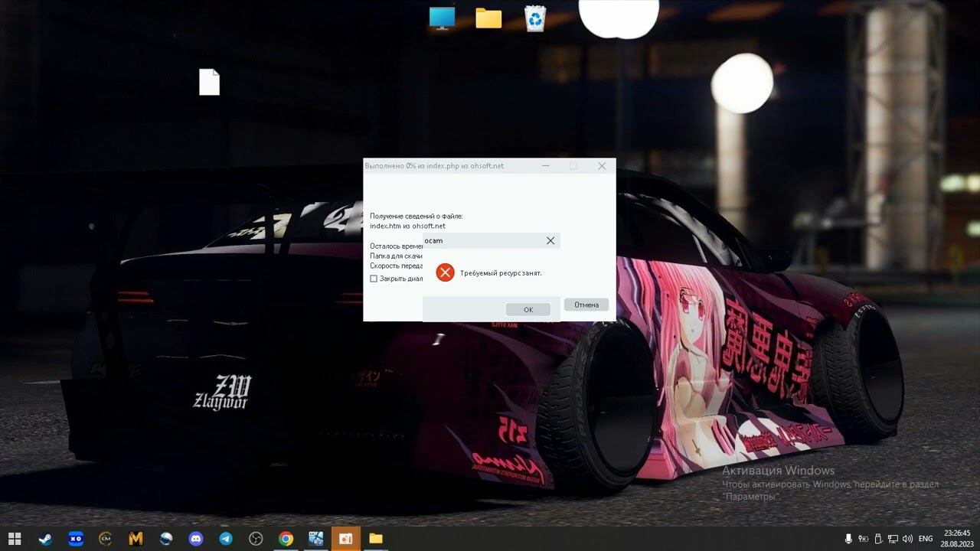Tick the 'Закрыть диал…' checkbox

coord(374,279)
